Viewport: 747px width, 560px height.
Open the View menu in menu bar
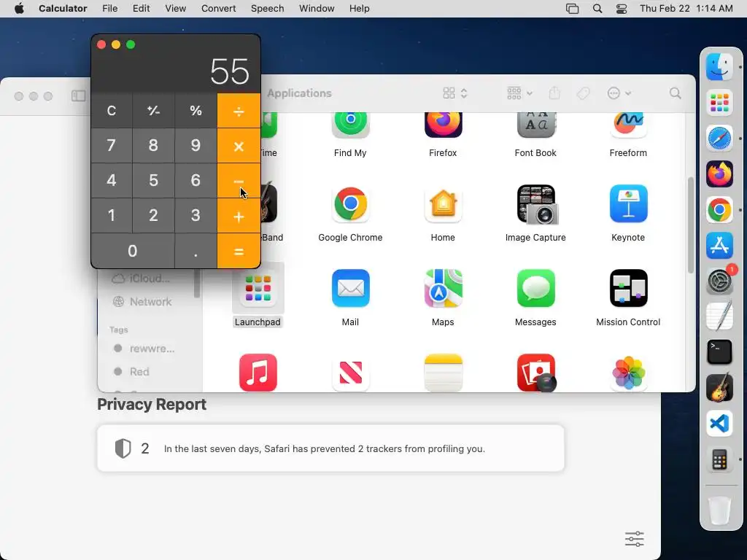[175, 9]
